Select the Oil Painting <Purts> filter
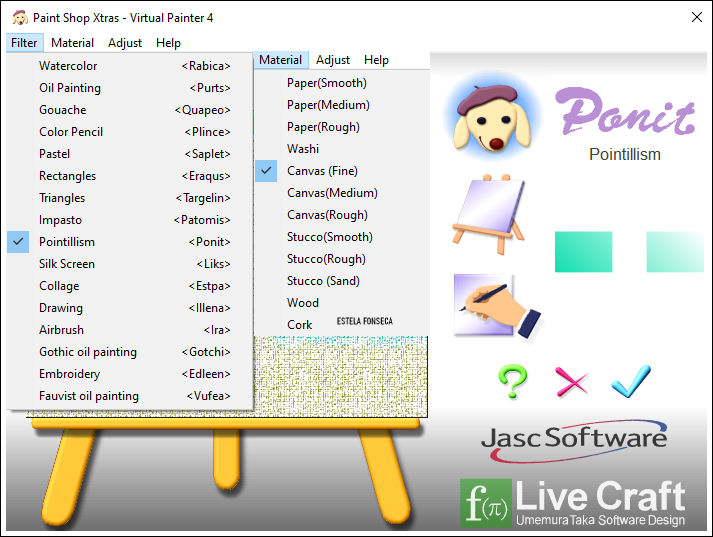713x537 pixels. tap(130, 88)
